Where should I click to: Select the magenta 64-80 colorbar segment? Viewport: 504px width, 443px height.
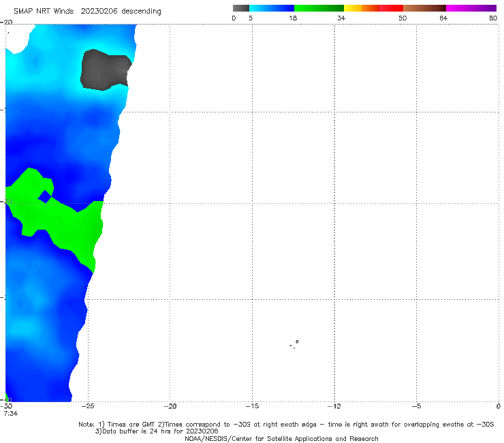[471, 8]
